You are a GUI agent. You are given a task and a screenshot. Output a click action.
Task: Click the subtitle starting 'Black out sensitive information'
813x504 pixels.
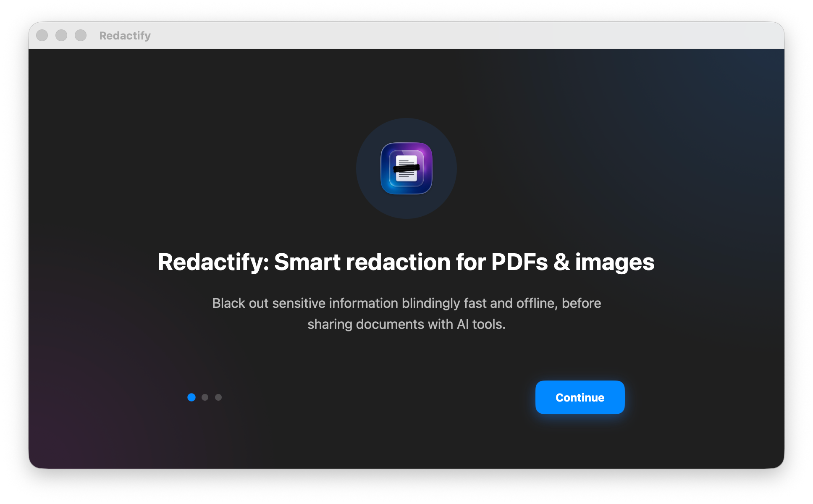(x=406, y=314)
